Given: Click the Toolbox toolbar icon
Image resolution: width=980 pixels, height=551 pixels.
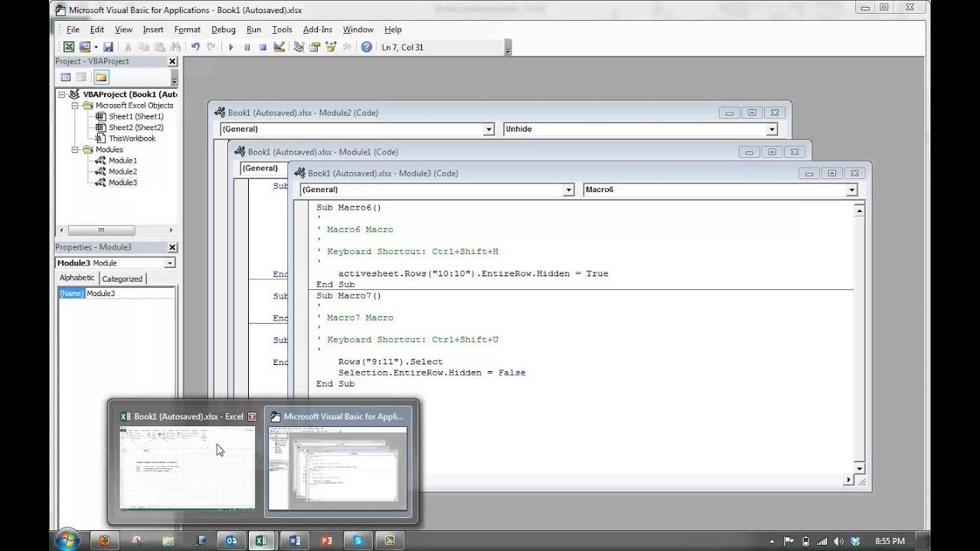Looking at the screenshot, I should [347, 47].
